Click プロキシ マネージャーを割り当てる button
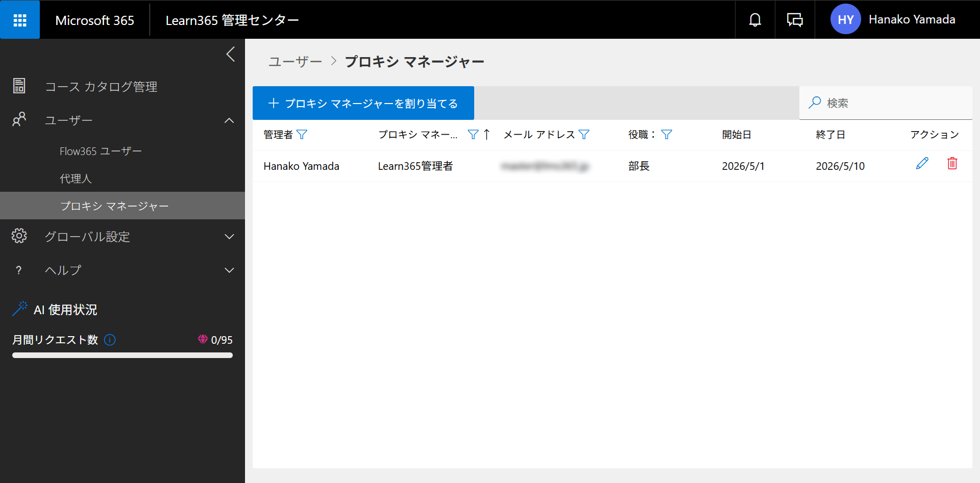Viewport: 980px width, 483px height. (363, 103)
